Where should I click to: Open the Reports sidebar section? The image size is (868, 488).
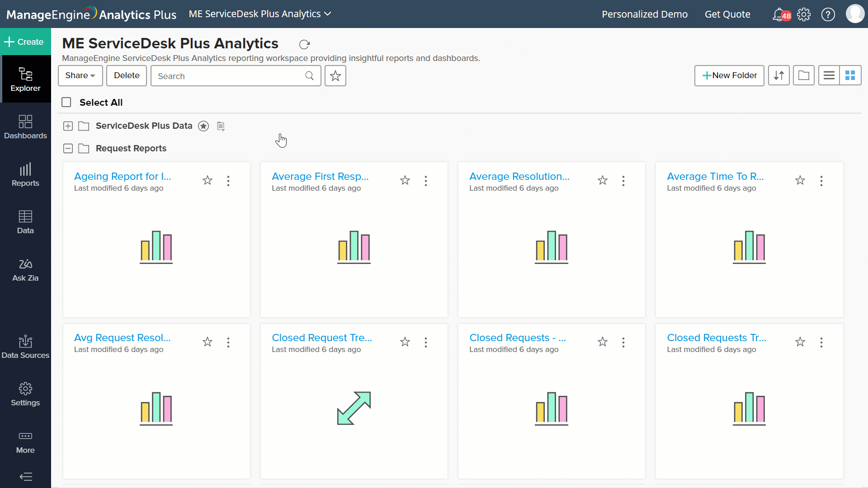click(25, 175)
